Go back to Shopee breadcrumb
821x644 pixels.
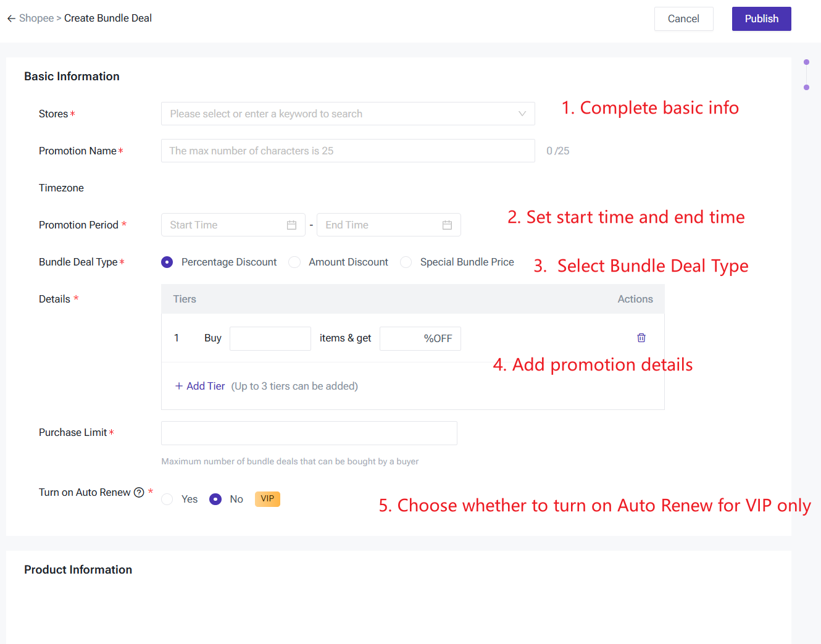(x=36, y=19)
